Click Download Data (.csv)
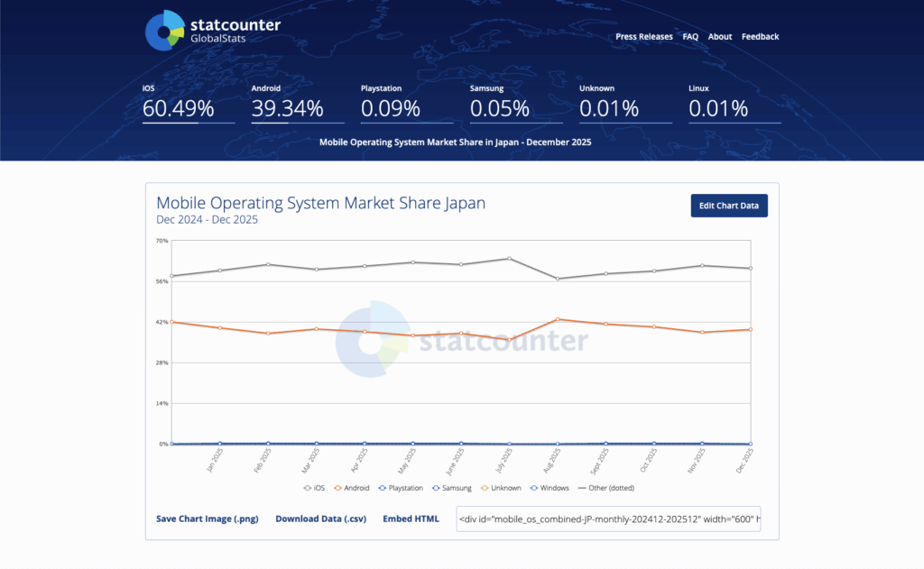924x569 pixels. pyautogui.click(x=323, y=519)
